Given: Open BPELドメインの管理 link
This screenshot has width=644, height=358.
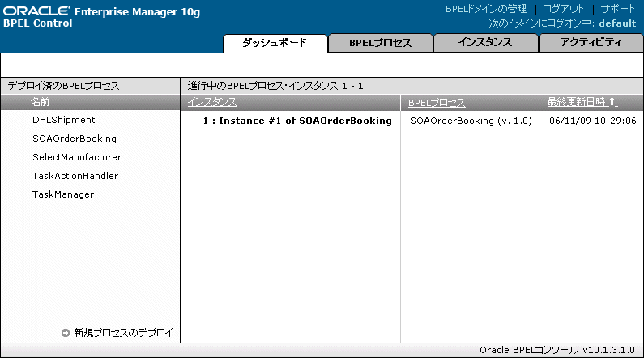Looking at the screenshot, I should 486,9.
